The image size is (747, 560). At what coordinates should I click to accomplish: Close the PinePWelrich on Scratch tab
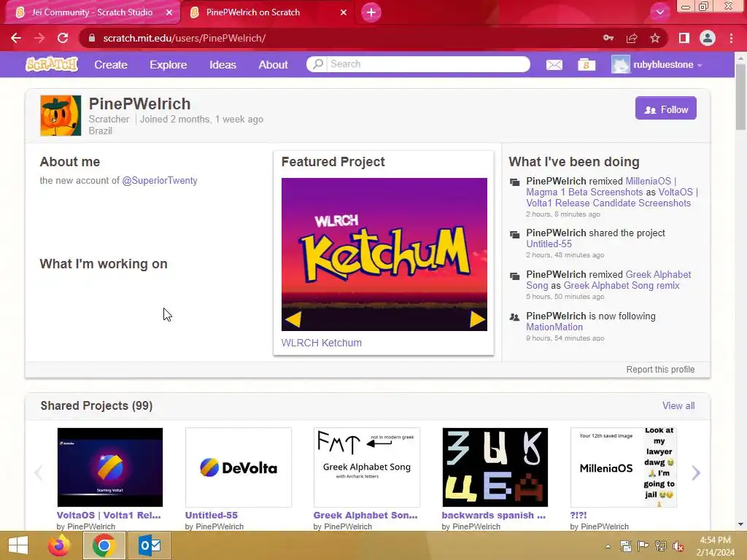click(344, 12)
